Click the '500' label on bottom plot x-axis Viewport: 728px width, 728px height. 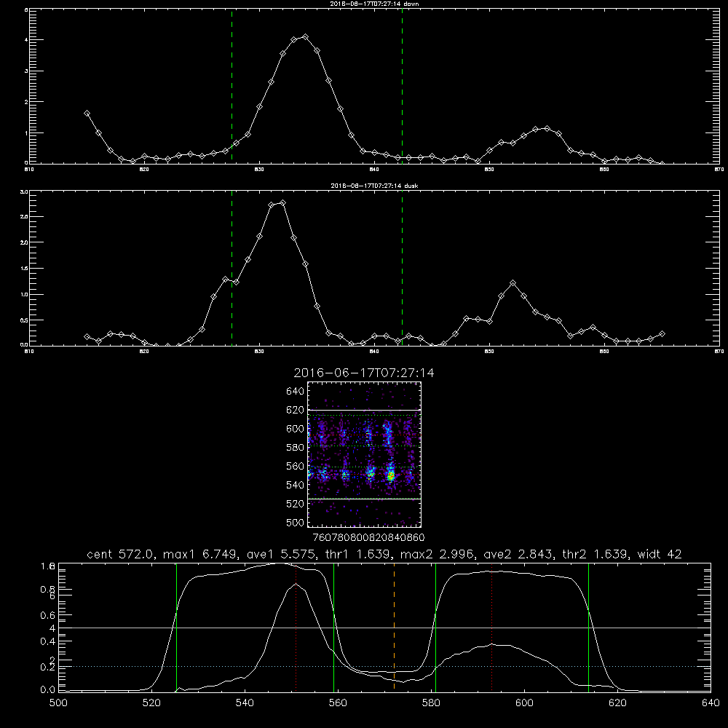[58, 703]
